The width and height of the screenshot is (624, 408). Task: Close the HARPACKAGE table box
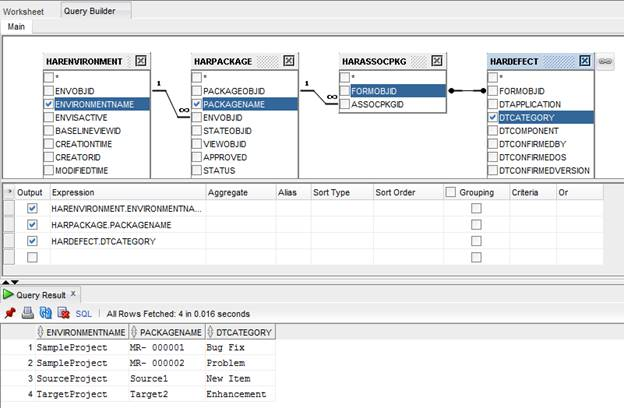[289, 61]
